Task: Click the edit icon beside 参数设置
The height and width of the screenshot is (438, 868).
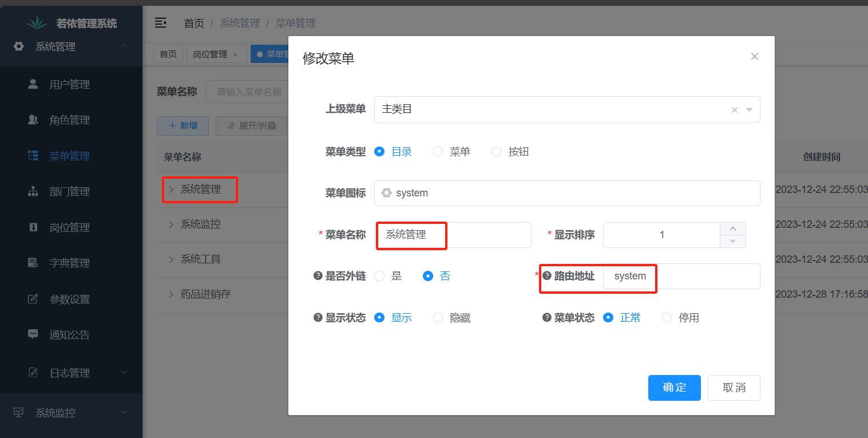Action: click(x=33, y=299)
